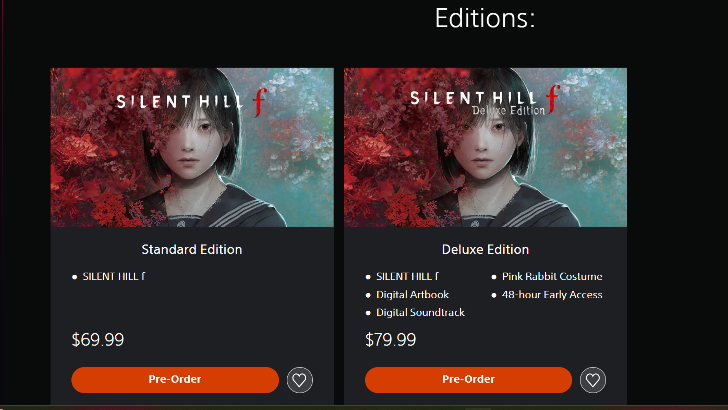The image size is (728, 410).
Task: Select the Deluxe Edition title text
Action: click(485, 249)
